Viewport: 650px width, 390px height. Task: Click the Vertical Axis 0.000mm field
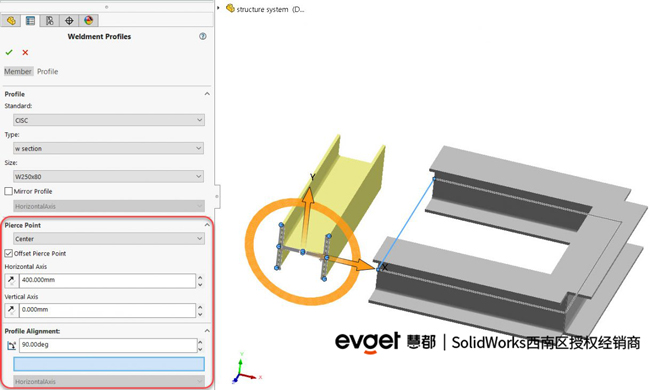pos(107,310)
